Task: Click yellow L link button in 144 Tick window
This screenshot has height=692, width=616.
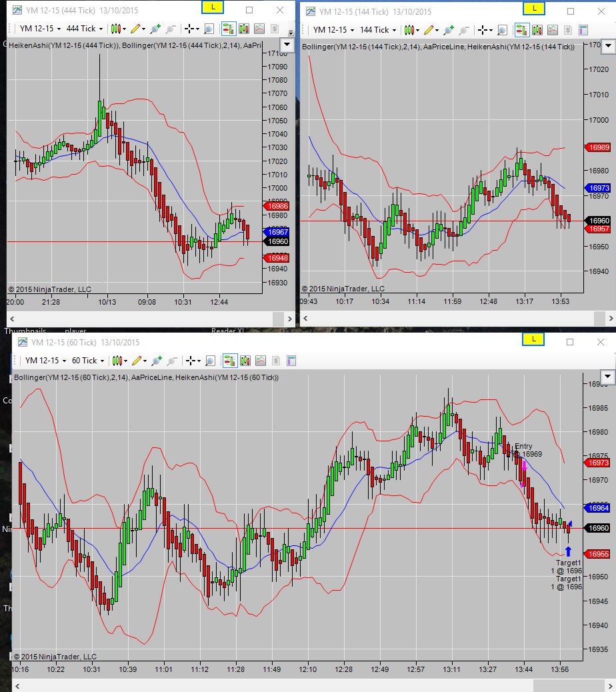Action: coord(535,9)
